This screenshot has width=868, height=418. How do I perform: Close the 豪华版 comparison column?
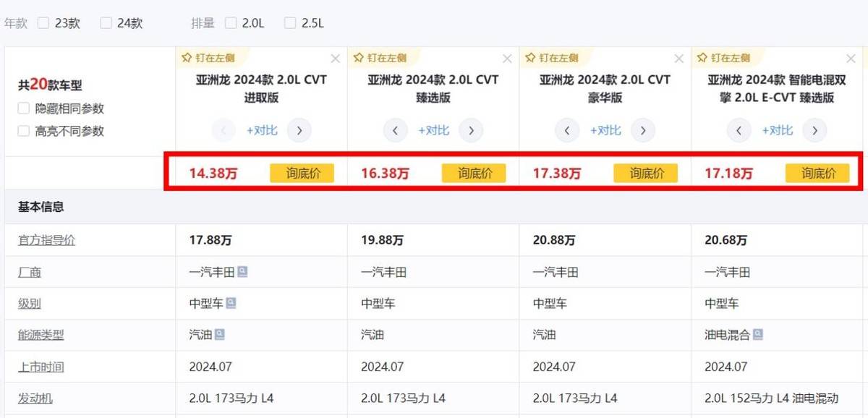[x=678, y=59]
